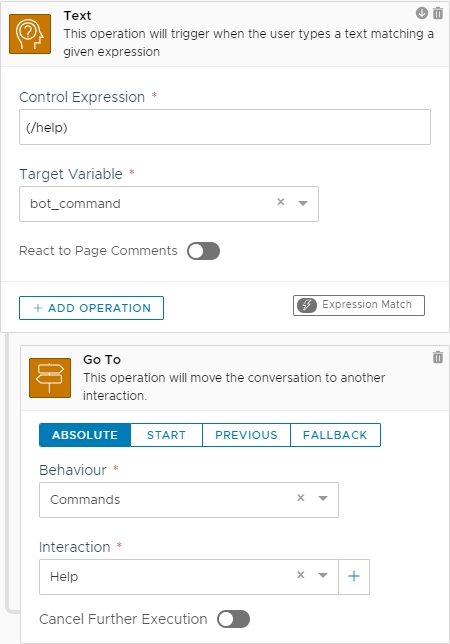
Task: Open the Interaction dropdown arrow
Action: coord(323,575)
